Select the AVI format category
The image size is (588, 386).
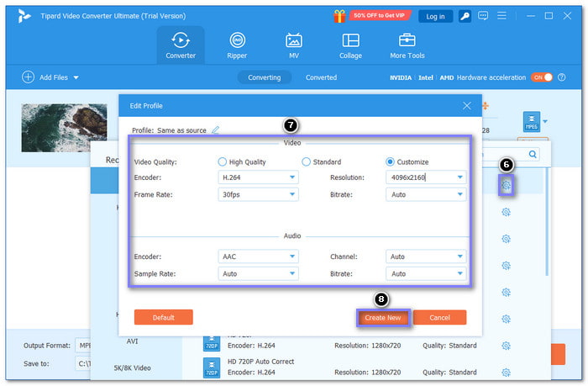click(x=132, y=341)
